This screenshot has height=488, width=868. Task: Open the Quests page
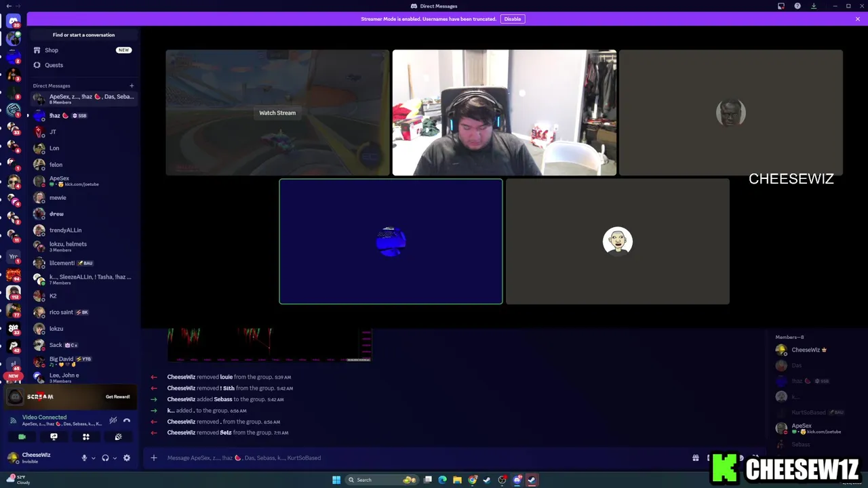click(83, 65)
